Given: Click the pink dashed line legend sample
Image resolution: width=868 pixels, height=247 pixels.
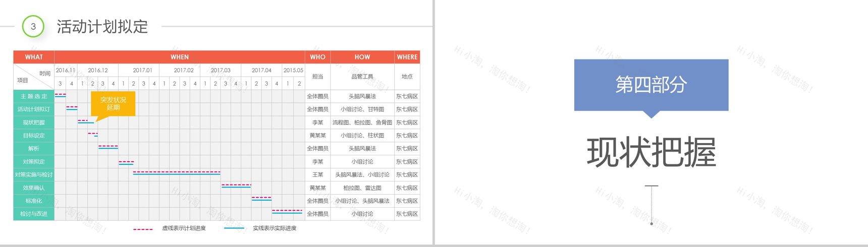Looking at the screenshot, I should (143, 229).
